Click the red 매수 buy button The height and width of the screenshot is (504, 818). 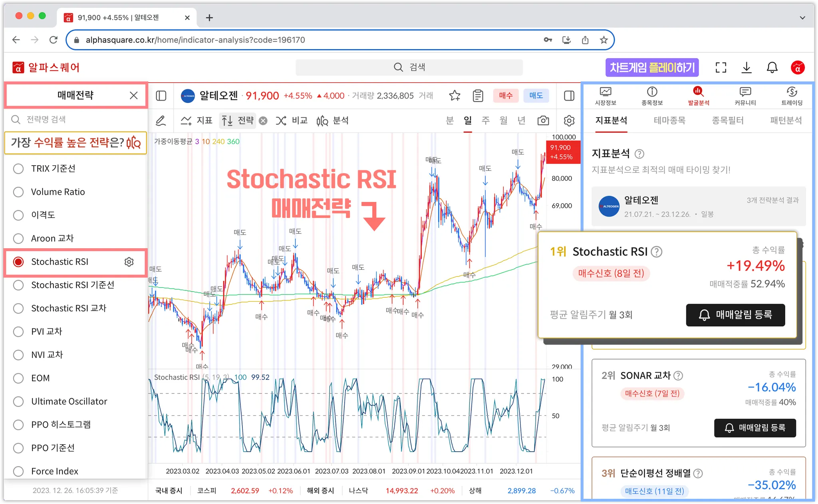(x=505, y=96)
